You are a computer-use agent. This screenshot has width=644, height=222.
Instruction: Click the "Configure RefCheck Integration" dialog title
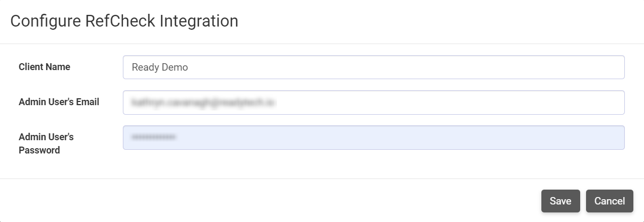click(124, 21)
